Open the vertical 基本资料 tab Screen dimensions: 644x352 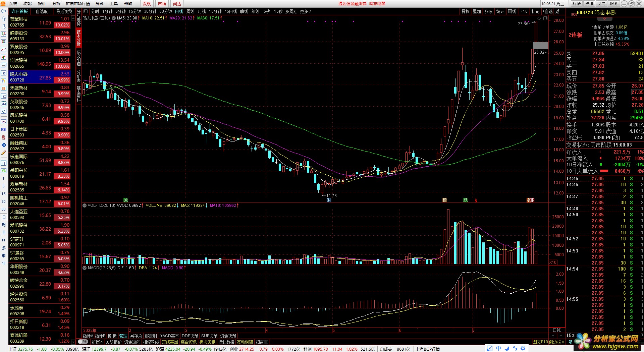(x=79, y=94)
